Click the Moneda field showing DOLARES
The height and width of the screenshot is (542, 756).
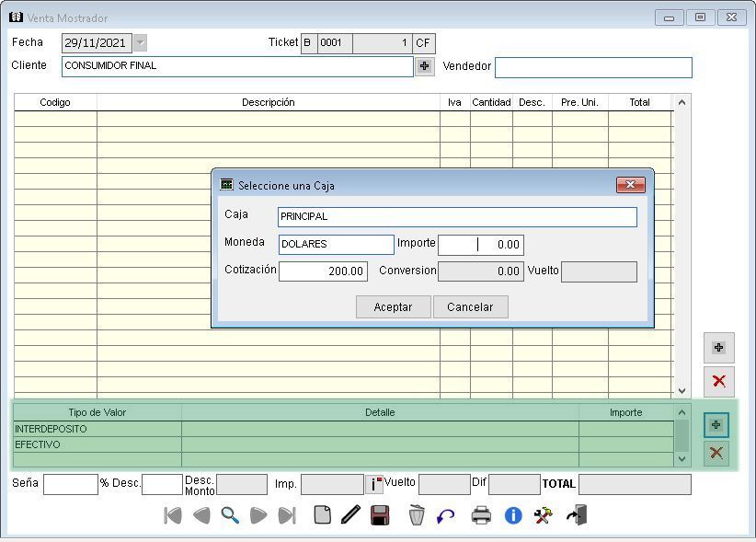coord(336,245)
